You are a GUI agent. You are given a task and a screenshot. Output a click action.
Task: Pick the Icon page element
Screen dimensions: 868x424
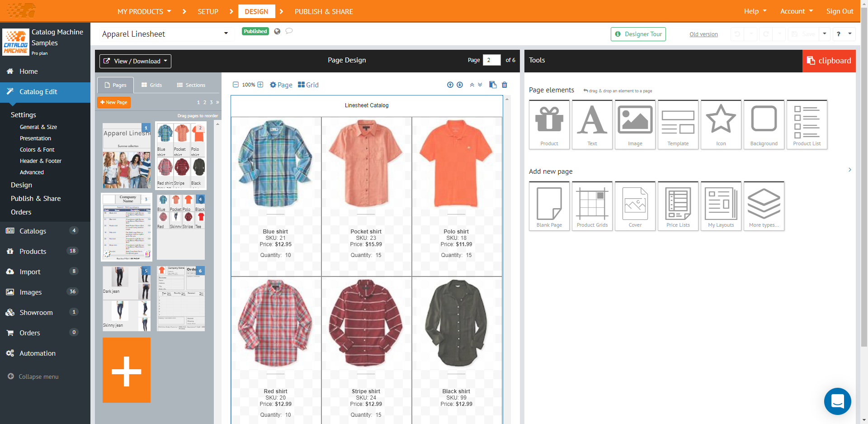[721, 124]
